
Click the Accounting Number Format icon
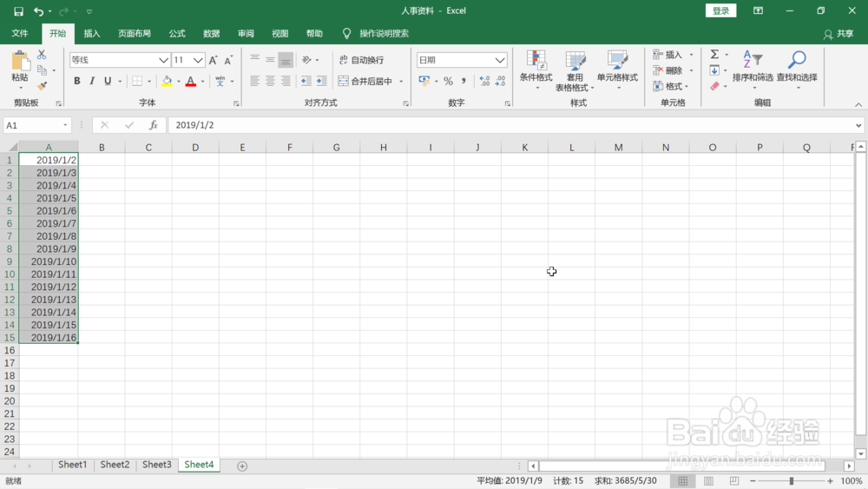[x=424, y=82]
